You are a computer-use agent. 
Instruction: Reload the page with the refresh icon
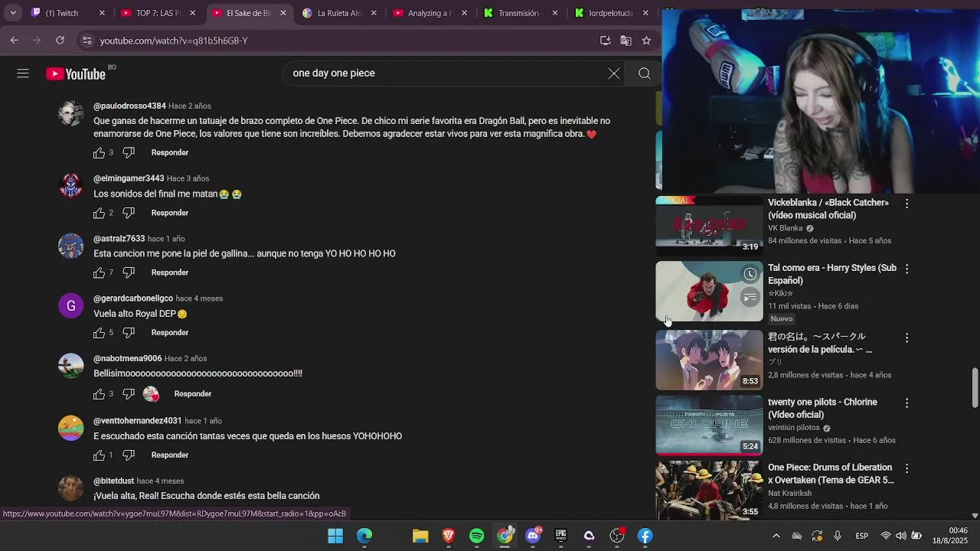(60, 41)
